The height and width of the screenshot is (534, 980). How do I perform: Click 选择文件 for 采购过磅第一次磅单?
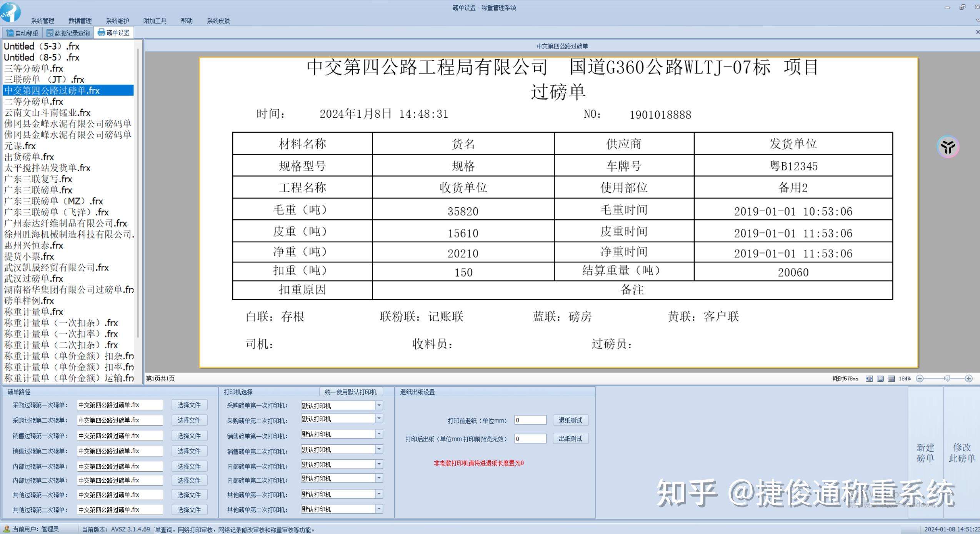click(189, 405)
